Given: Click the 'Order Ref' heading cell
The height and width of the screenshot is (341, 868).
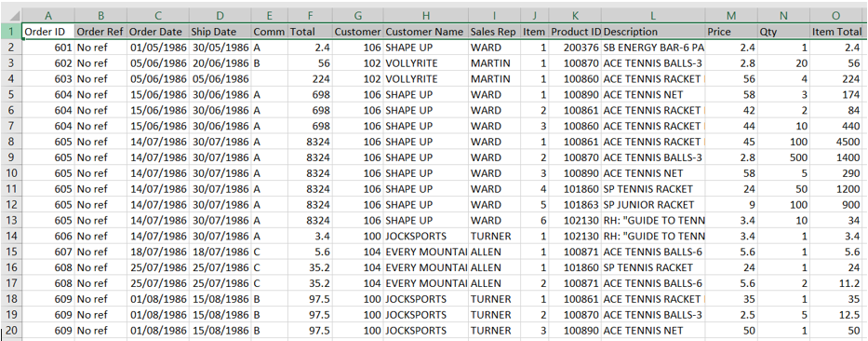Looking at the screenshot, I should click(100, 32).
